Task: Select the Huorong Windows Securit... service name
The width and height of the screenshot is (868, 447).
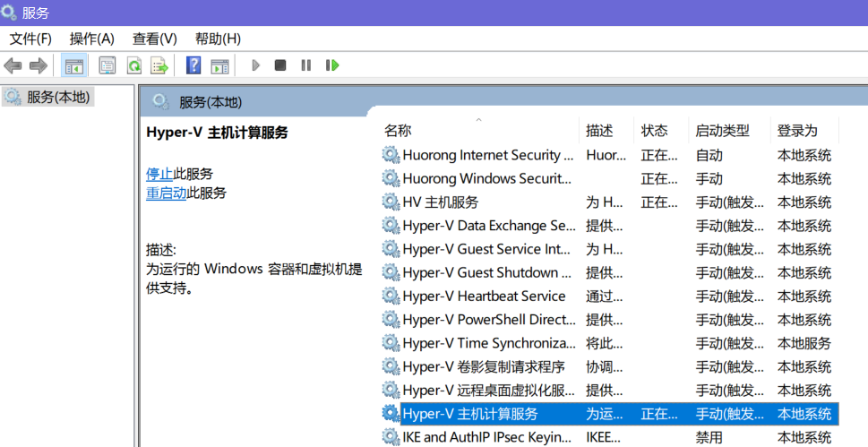Action: click(486, 178)
